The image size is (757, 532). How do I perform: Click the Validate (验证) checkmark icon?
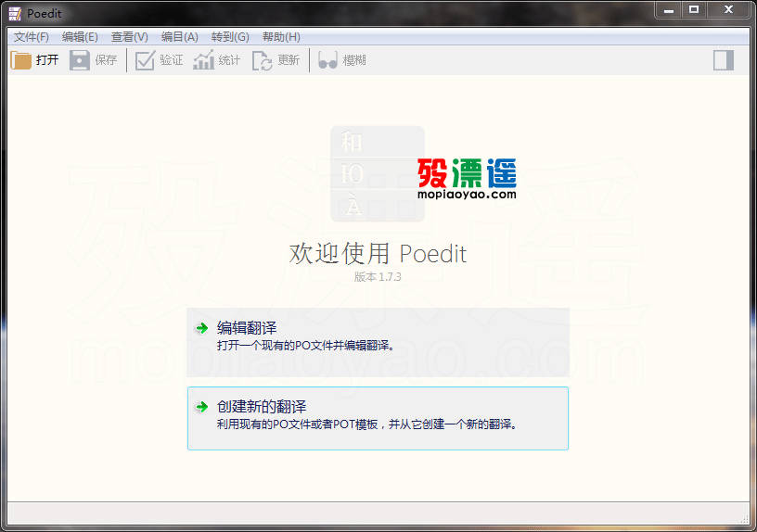pos(145,60)
